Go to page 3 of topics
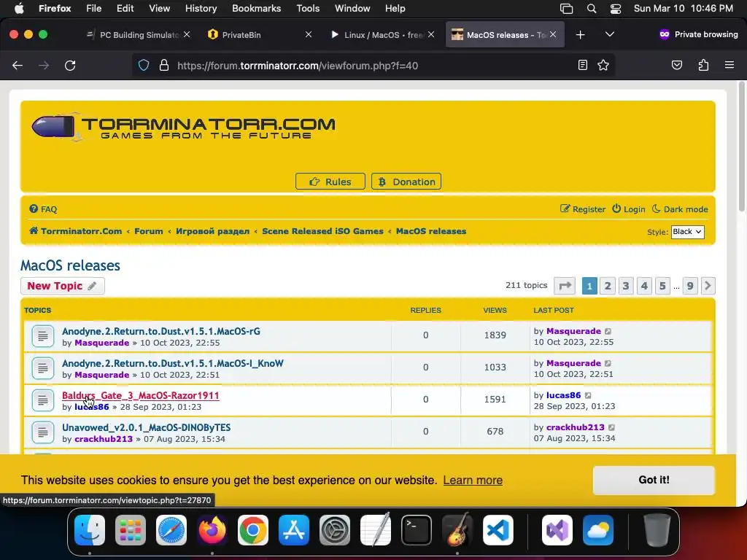Image resolution: width=747 pixels, height=560 pixels. tap(625, 286)
